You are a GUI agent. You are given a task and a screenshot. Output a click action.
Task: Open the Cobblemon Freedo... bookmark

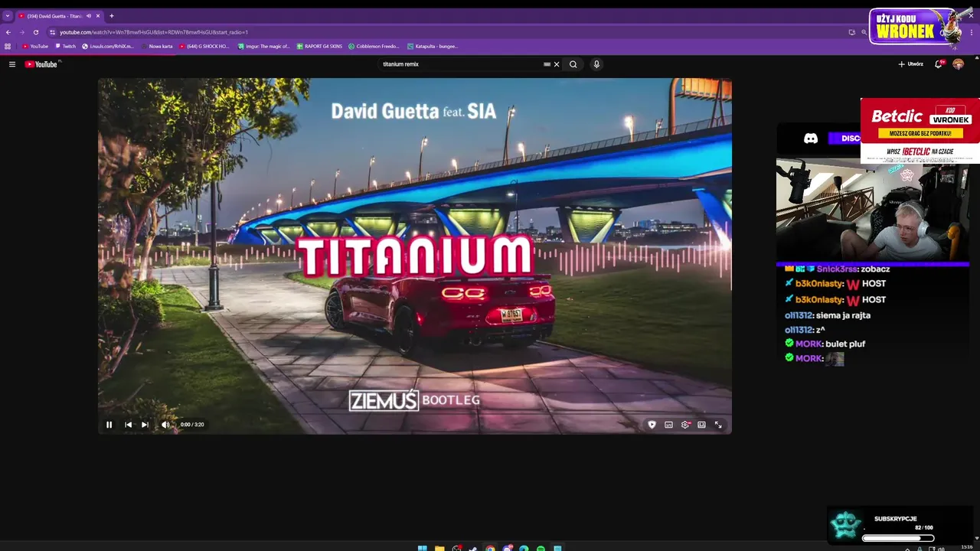click(x=374, y=46)
